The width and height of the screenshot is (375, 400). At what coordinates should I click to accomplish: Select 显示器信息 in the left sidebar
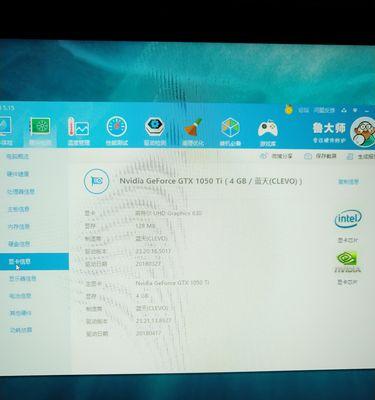(x=22, y=278)
